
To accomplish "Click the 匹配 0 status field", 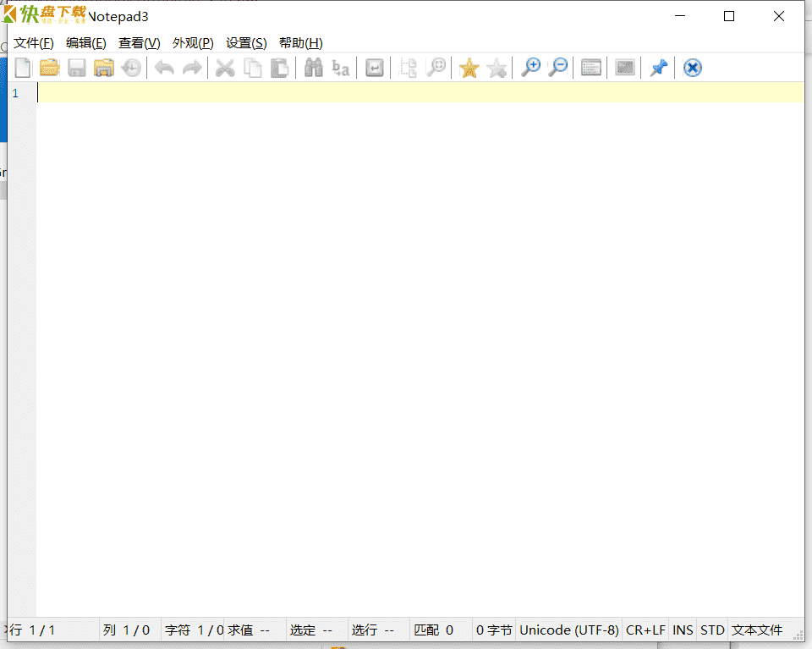I will click(442, 630).
